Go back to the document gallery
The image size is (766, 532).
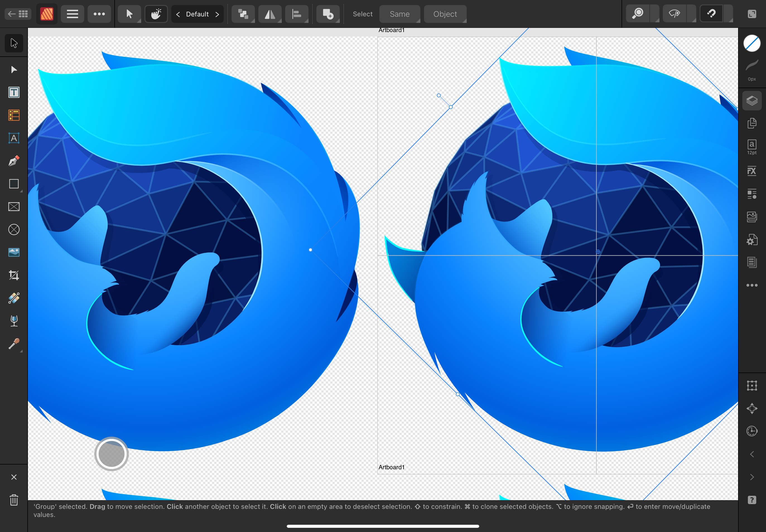18,14
